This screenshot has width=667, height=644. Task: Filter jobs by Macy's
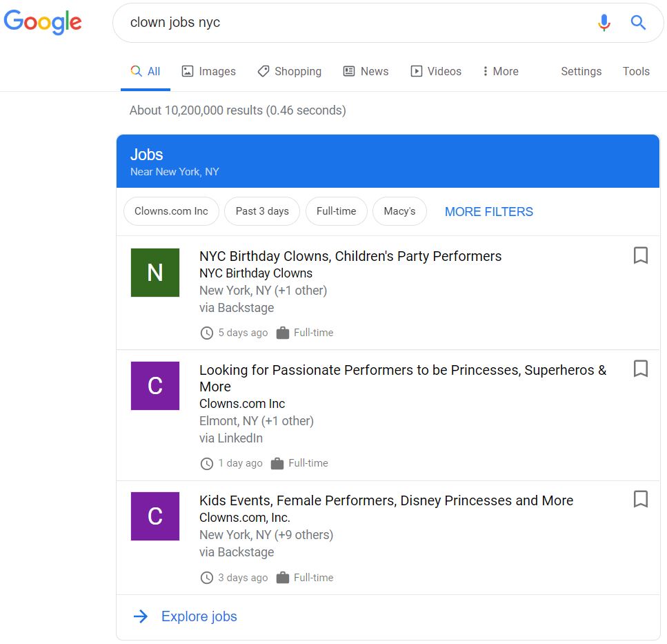(399, 211)
